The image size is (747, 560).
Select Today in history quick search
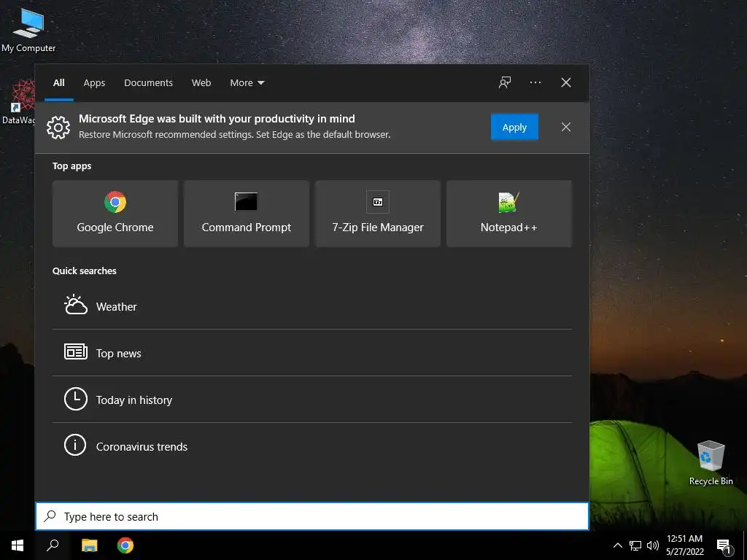312,400
